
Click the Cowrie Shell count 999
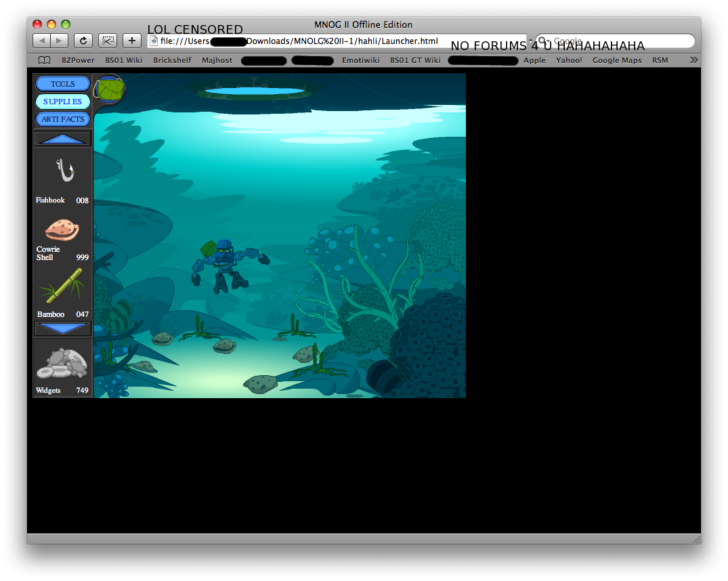pyautogui.click(x=82, y=257)
